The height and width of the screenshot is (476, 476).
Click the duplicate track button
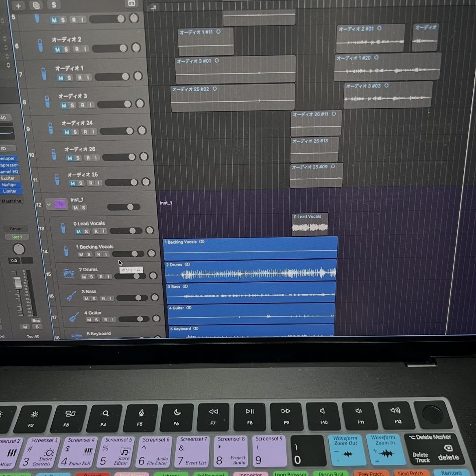[x=36, y=5]
